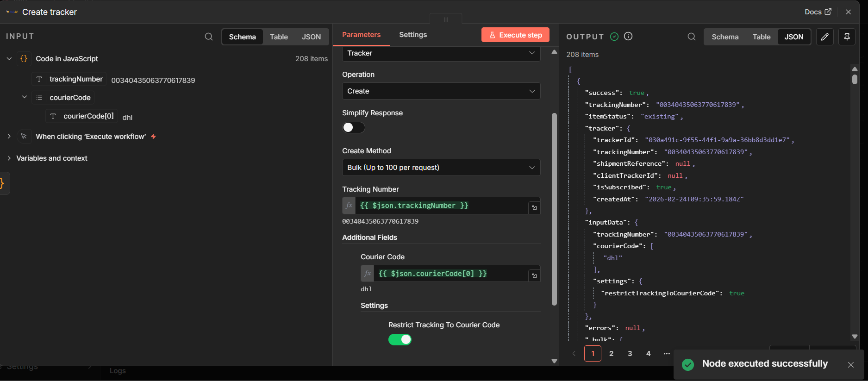Image resolution: width=868 pixels, height=381 pixels.
Task: Disable Restrict Tracking To Courier Code
Action: 400,340
